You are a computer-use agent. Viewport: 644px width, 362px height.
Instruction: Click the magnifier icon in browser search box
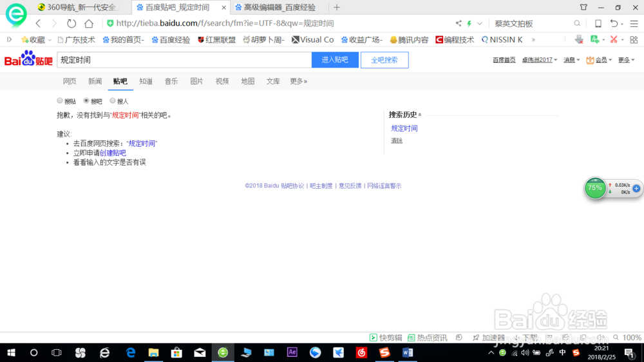[577, 23]
